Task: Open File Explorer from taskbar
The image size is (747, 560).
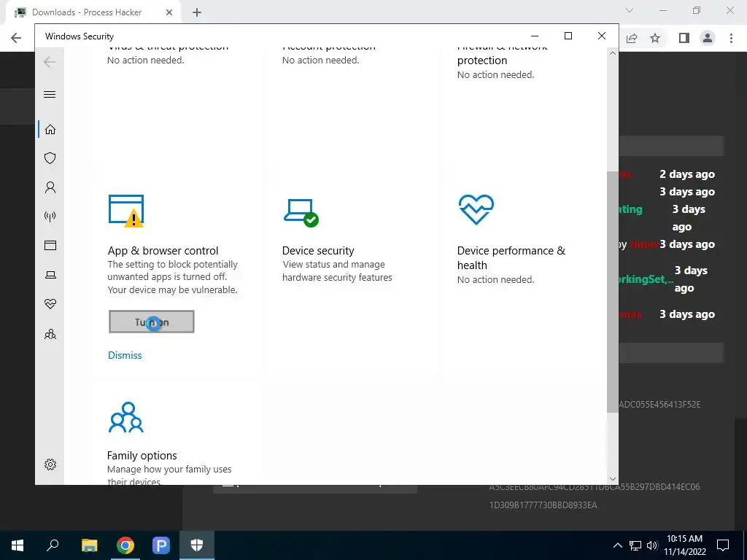Action: (89, 545)
